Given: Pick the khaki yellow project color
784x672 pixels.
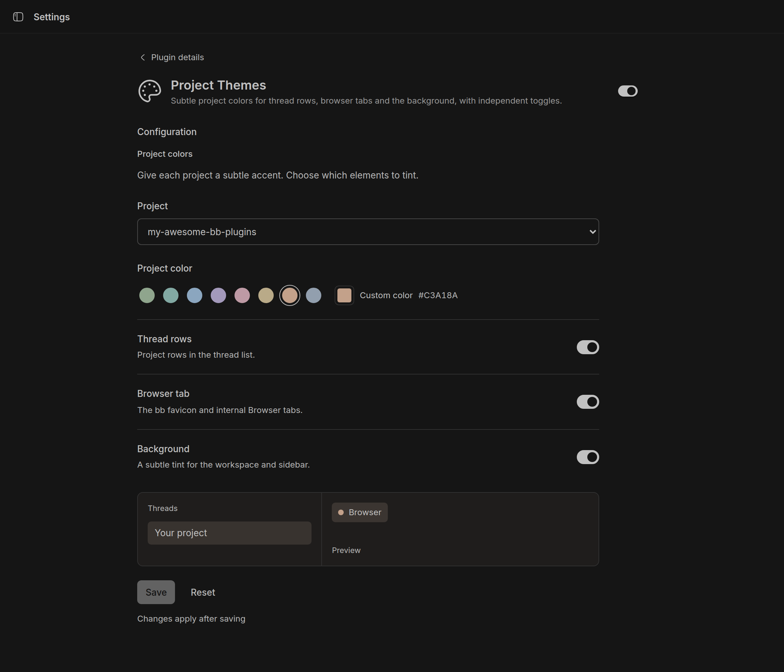Looking at the screenshot, I should [266, 295].
